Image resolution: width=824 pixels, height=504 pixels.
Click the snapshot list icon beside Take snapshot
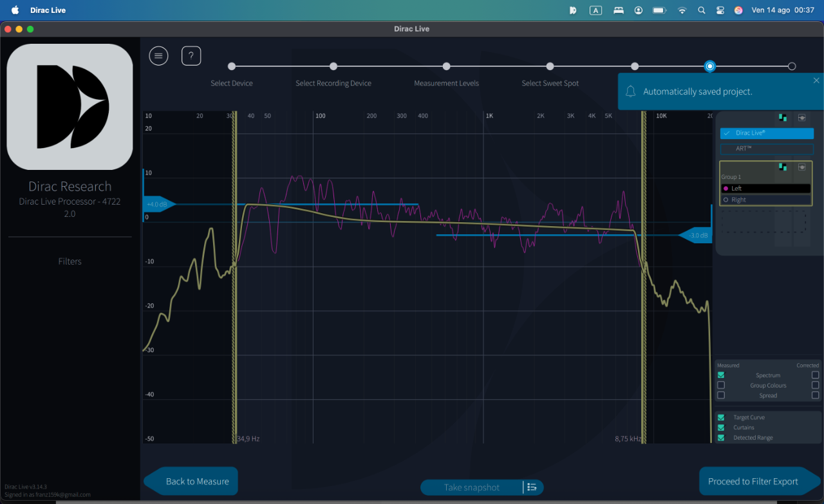[x=532, y=487]
